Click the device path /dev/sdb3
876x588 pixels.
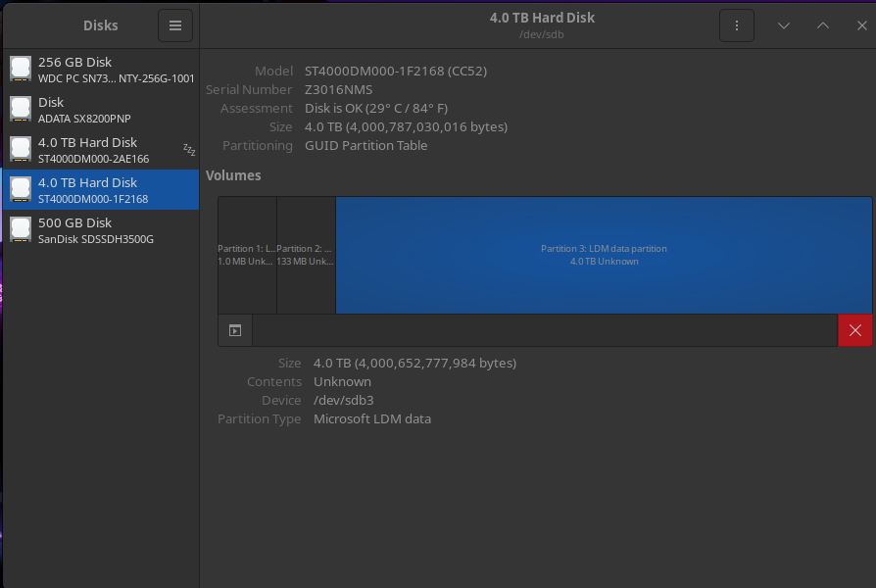click(x=344, y=400)
